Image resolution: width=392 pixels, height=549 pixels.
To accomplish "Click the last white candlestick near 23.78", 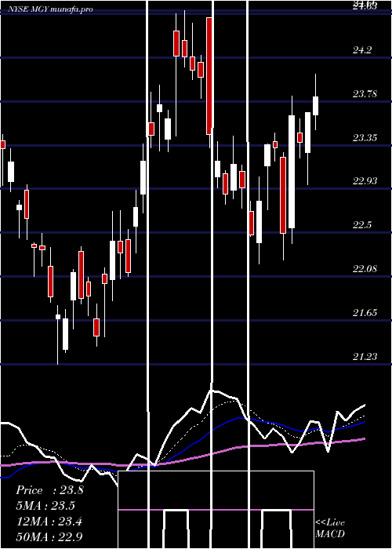I will (316, 106).
